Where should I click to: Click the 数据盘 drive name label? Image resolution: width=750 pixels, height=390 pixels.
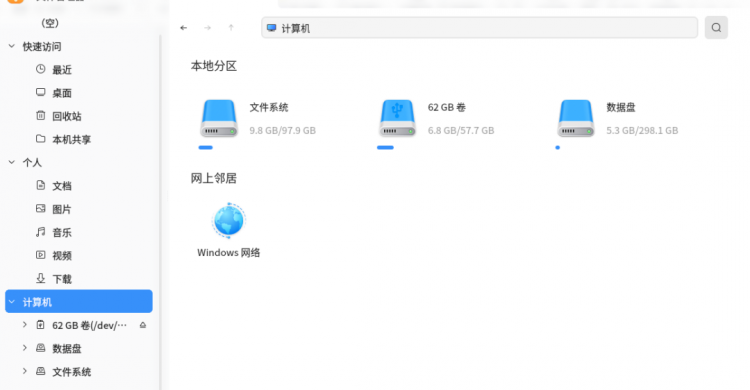[621, 107]
